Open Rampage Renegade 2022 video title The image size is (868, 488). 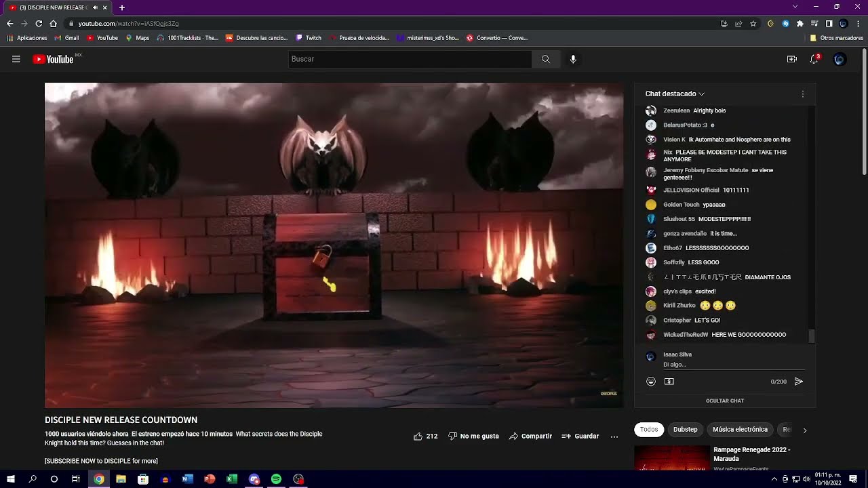[751, 453]
